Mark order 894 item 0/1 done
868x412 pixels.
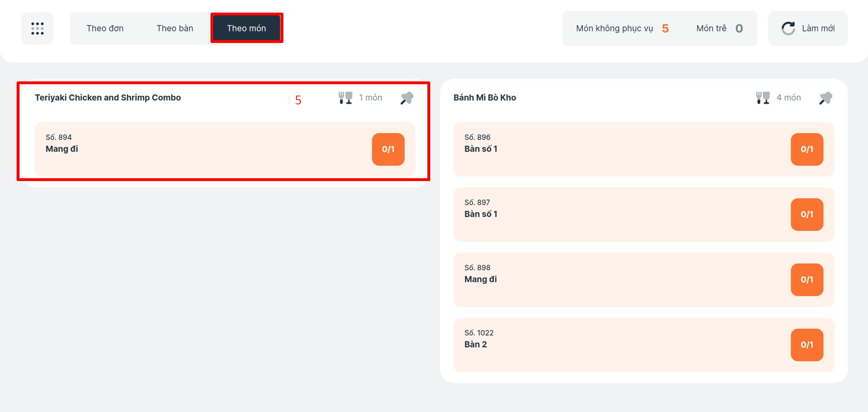pos(388,150)
